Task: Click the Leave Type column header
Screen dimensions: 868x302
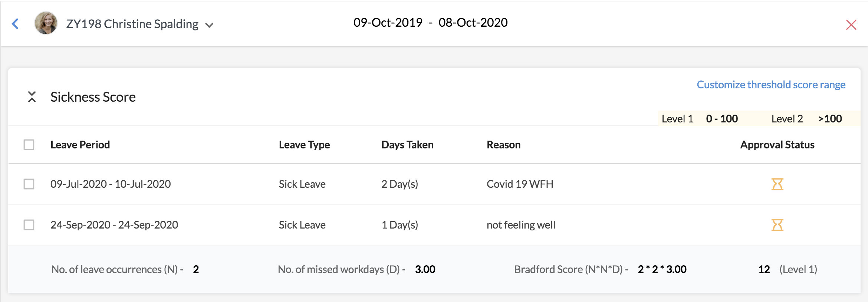Action: coord(305,145)
